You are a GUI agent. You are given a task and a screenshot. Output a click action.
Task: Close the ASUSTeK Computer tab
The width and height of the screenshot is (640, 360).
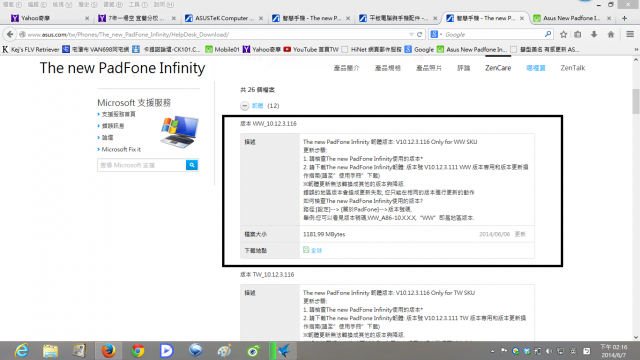coord(261,18)
